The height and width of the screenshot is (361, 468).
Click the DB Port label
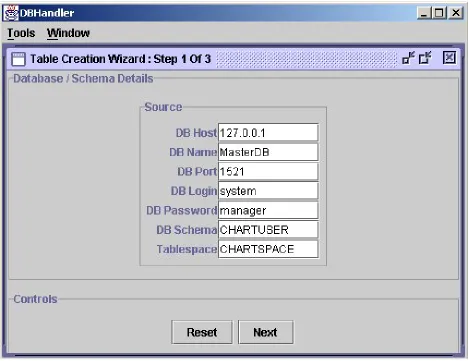197,171
